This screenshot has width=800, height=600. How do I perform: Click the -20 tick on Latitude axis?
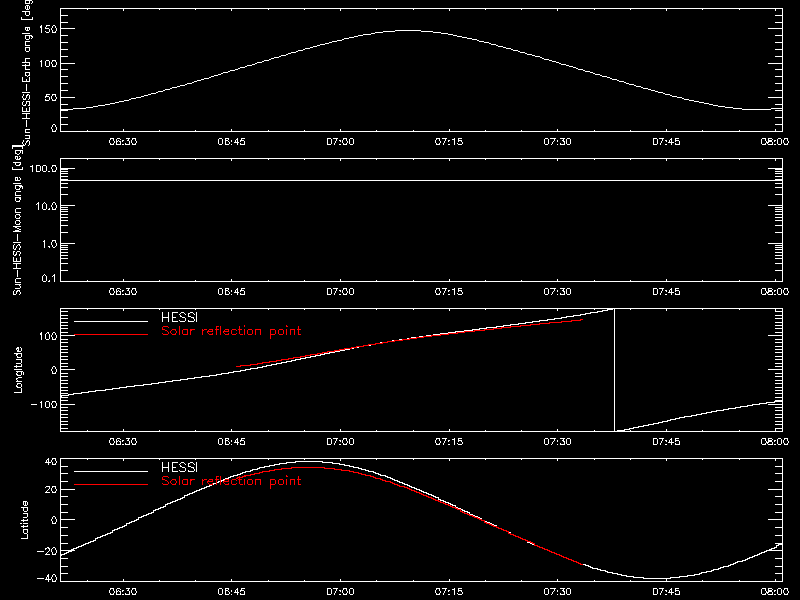[x=47, y=551]
